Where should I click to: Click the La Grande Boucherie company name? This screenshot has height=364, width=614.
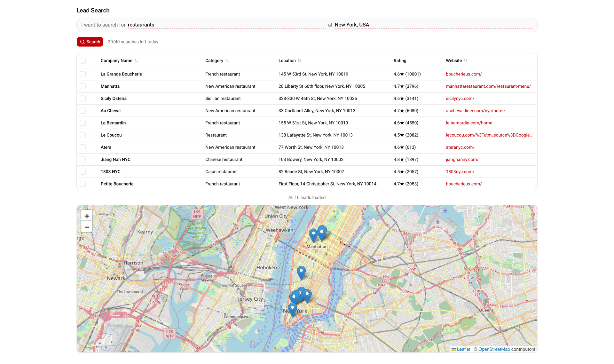tap(121, 74)
